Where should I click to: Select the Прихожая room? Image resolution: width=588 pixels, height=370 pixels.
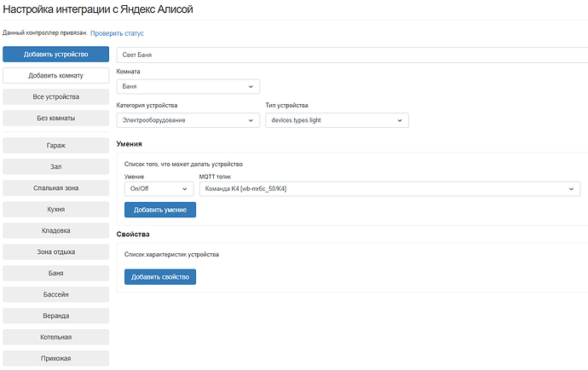coord(56,358)
